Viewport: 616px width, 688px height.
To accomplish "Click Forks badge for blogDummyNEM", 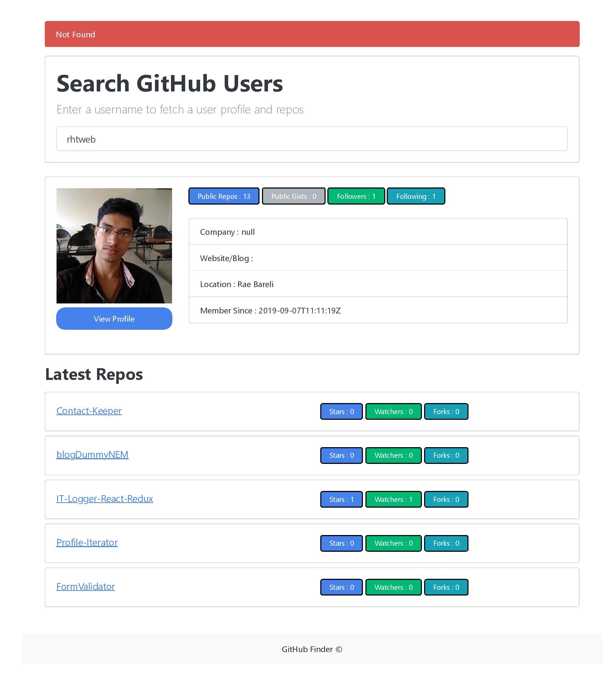I will (x=446, y=455).
